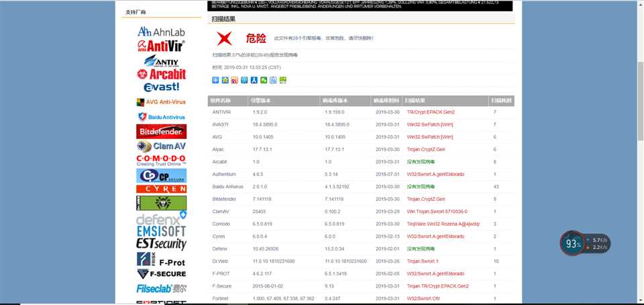Select the CP Secure logo
The width and height of the screenshot is (644, 305).
(162, 176)
